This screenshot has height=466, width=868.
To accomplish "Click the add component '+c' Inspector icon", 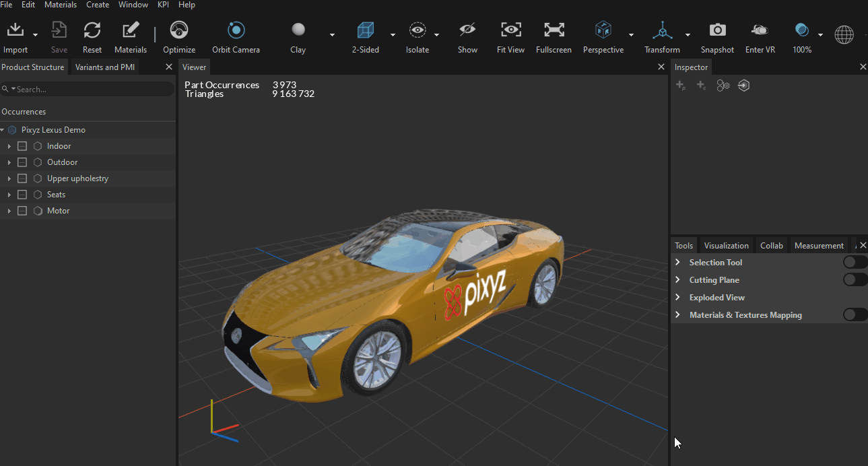I will pos(701,86).
